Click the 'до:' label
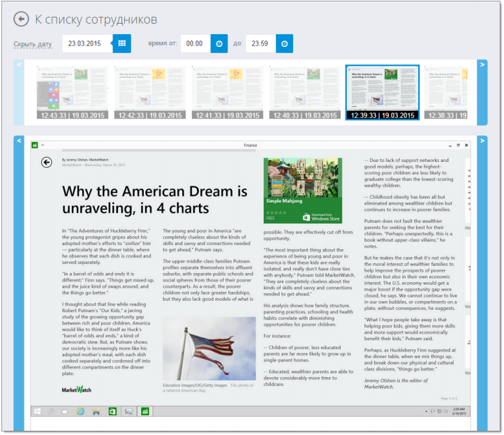The width and height of the screenshot is (504, 435). point(238,43)
